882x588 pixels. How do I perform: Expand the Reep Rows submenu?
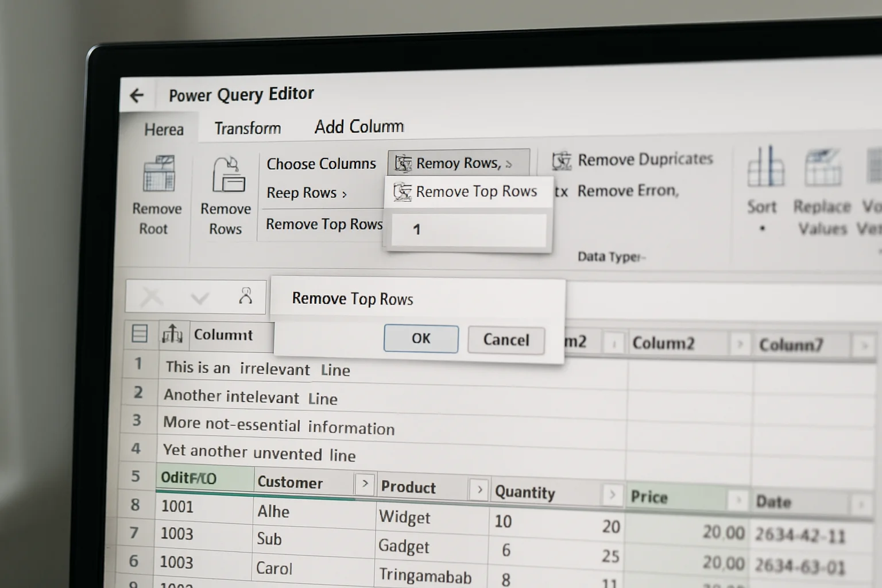[307, 193]
